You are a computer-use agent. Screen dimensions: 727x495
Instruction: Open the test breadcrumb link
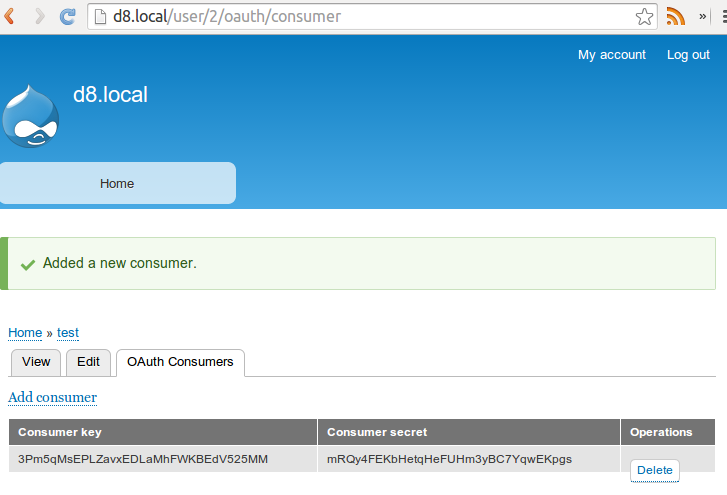click(68, 333)
